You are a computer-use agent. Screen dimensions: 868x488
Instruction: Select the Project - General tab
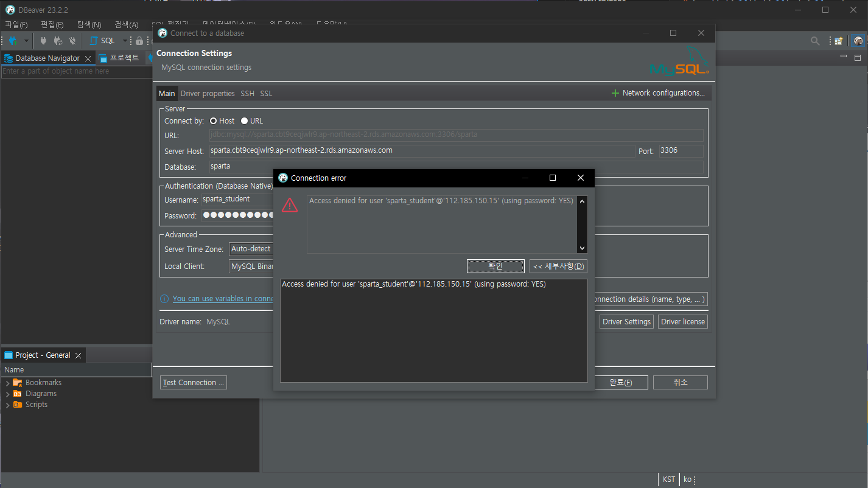[x=37, y=355]
